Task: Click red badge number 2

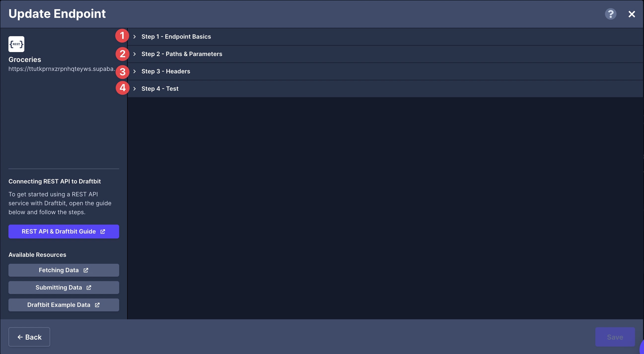Action: (x=122, y=54)
